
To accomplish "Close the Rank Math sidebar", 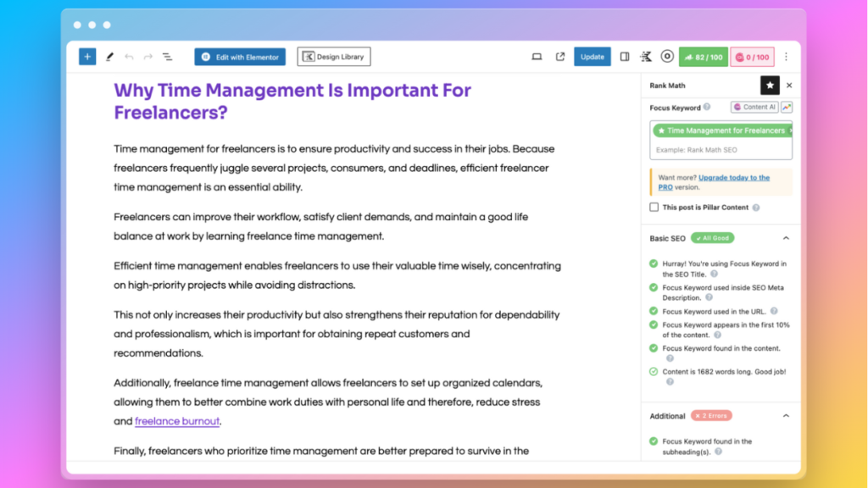I will (789, 86).
